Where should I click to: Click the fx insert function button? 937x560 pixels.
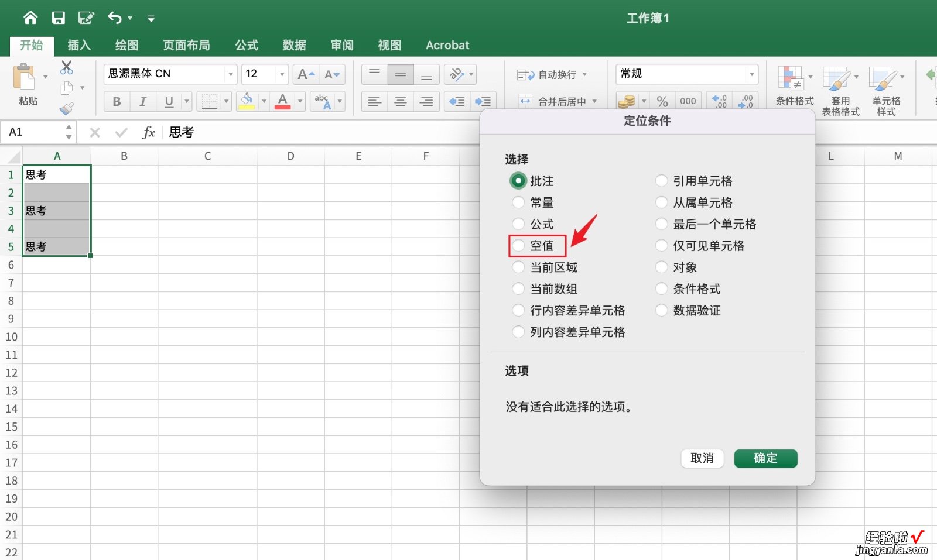click(149, 132)
